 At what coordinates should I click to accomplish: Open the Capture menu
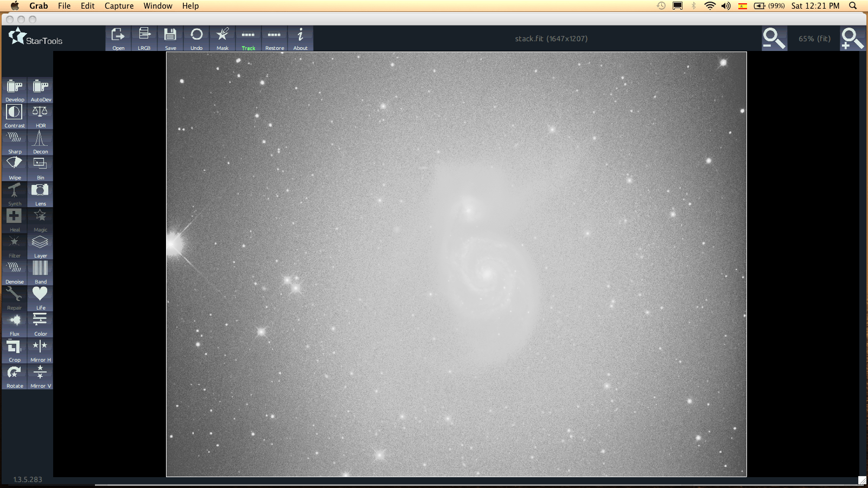[119, 6]
